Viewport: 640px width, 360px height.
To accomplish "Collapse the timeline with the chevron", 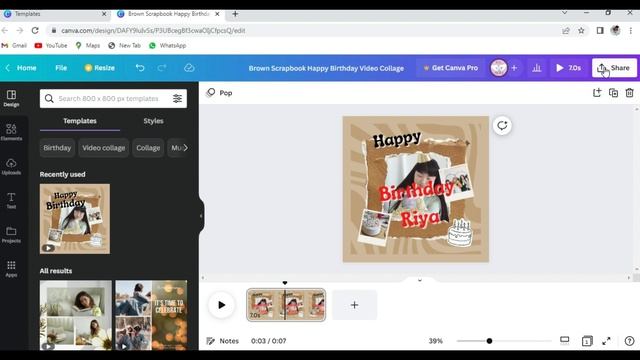I will click(x=420, y=280).
